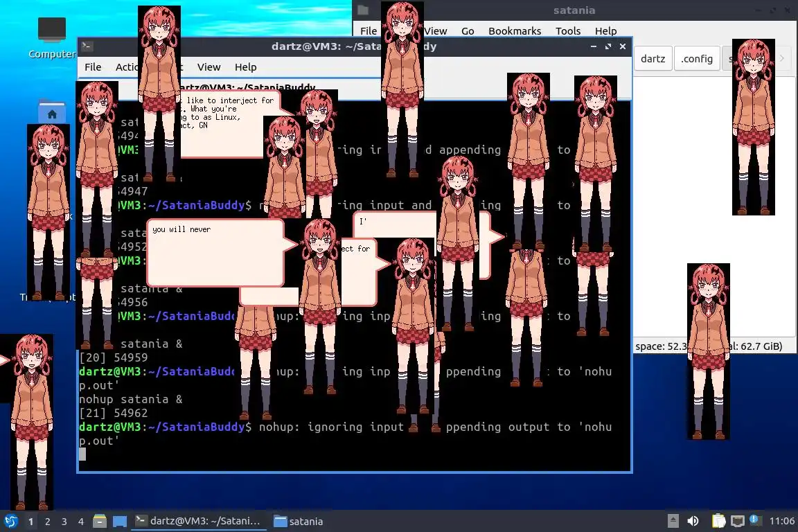
Task: Open terminal Actions menu
Action: pyautogui.click(x=126, y=66)
